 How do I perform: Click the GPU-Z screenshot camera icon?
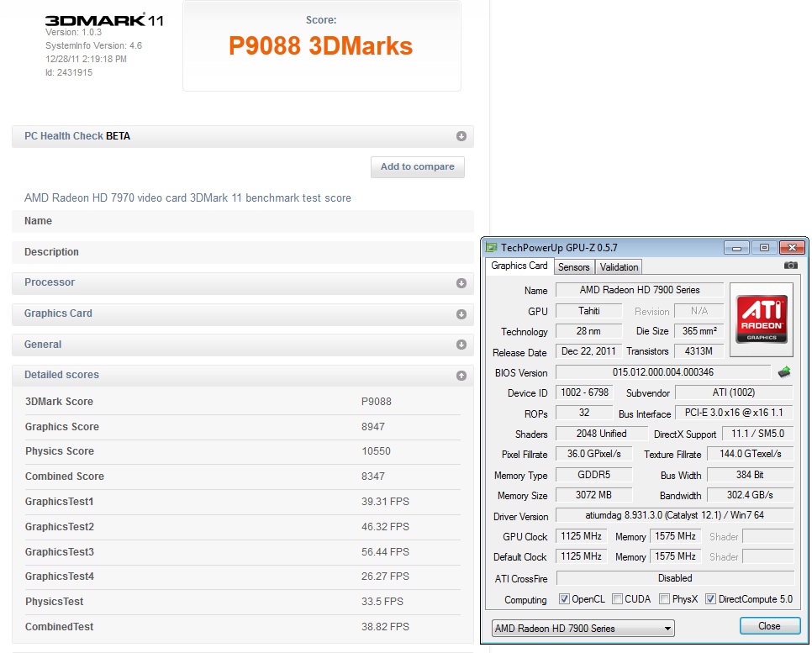[x=790, y=266]
